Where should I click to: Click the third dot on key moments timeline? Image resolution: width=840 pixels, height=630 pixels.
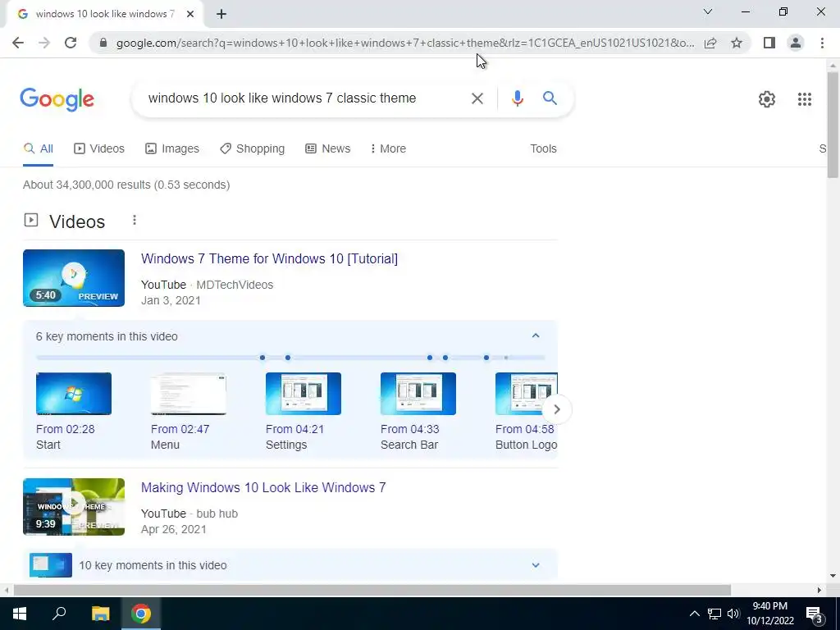pyautogui.click(x=430, y=358)
